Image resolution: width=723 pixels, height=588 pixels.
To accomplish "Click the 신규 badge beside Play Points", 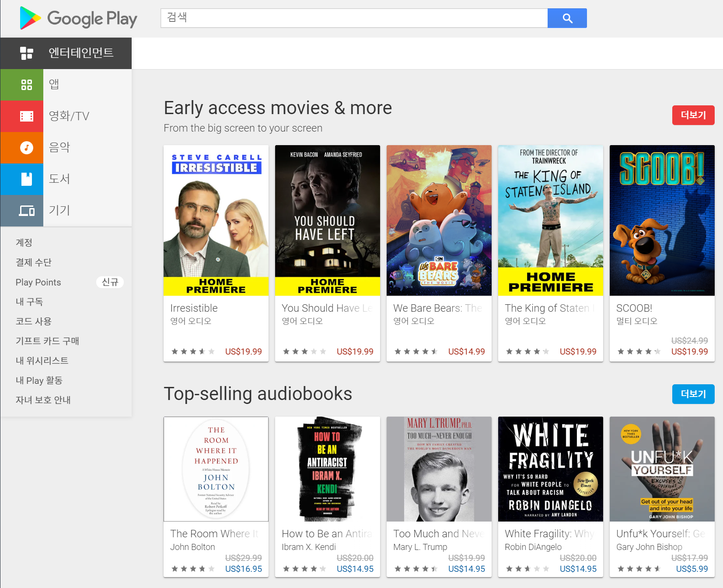I will pyautogui.click(x=110, y=282).
